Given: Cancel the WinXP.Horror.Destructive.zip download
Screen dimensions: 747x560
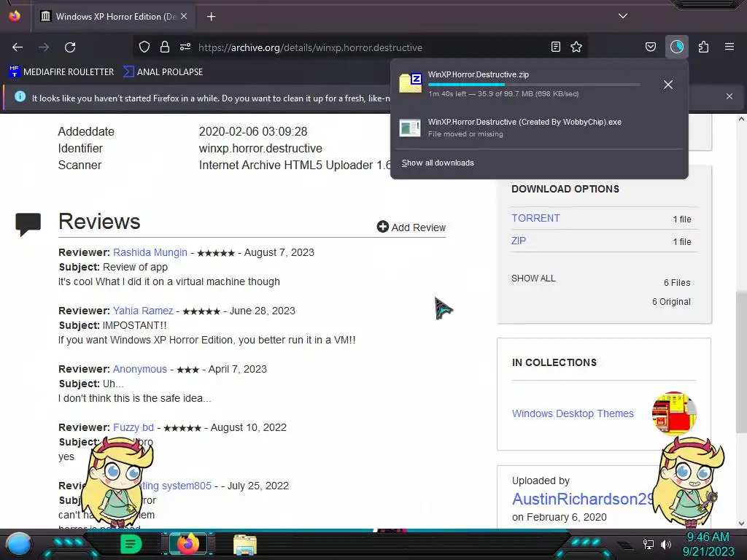Looking at the screenshot, I should tap(668, 85).
